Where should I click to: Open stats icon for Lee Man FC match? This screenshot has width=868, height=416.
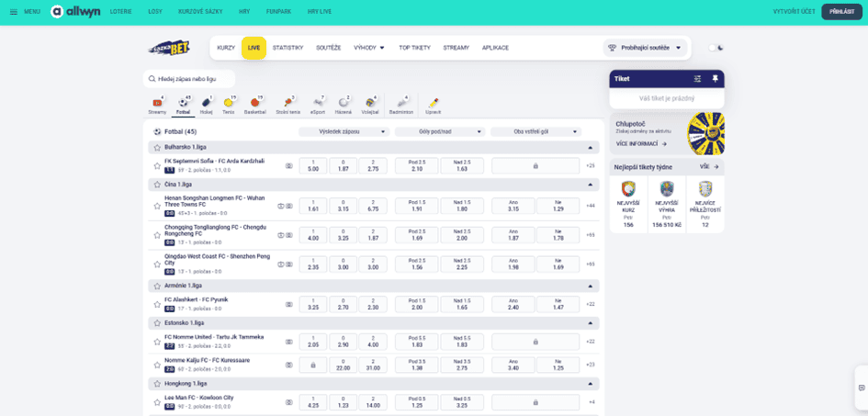point(289,401)
